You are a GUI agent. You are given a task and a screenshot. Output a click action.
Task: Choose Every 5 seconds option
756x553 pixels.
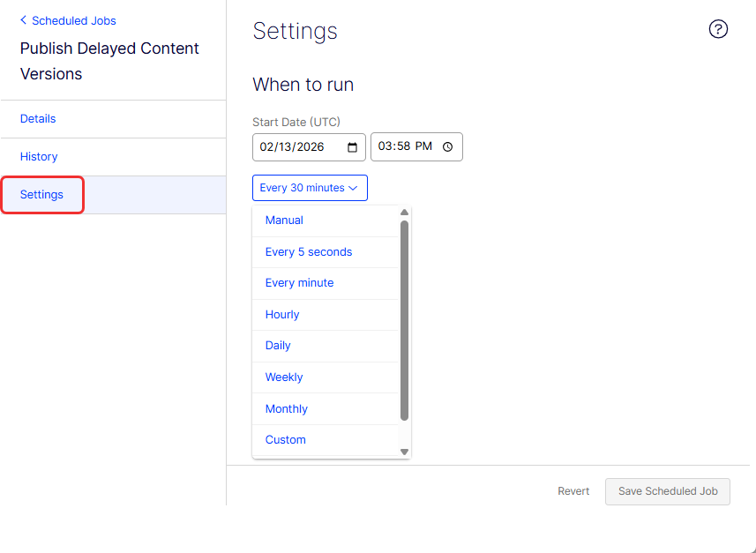tap(326, 252)
